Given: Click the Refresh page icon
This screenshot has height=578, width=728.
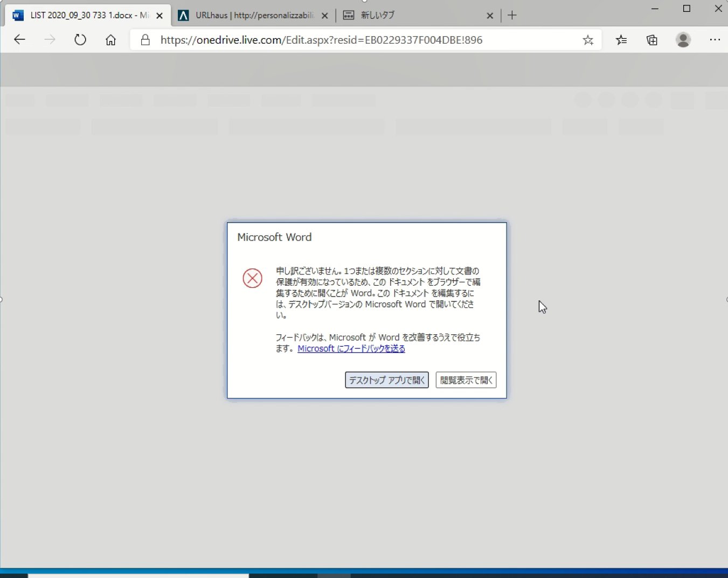Looking at the screenshot, I should (x=80, y=40).
